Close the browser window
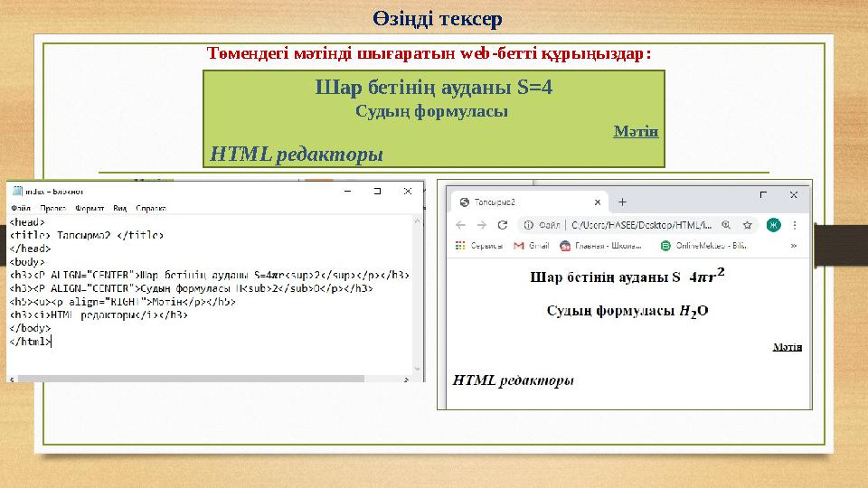The image size is (868, 488). click(794, 195)
